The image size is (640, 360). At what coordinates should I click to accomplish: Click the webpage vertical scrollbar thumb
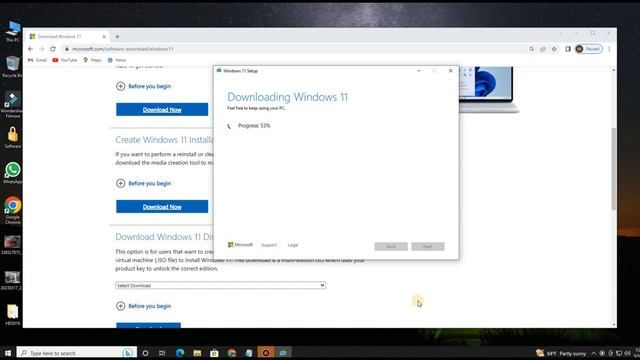[x=613, y=169]
